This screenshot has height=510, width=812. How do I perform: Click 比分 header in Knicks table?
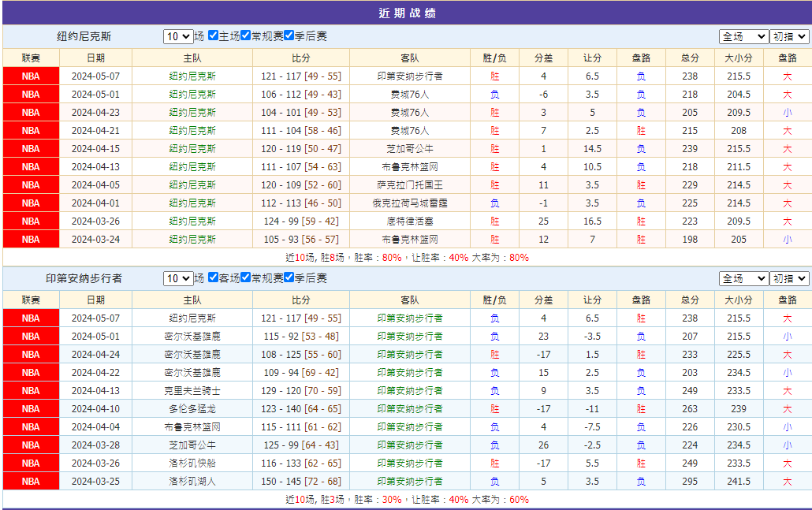[301, 58]
